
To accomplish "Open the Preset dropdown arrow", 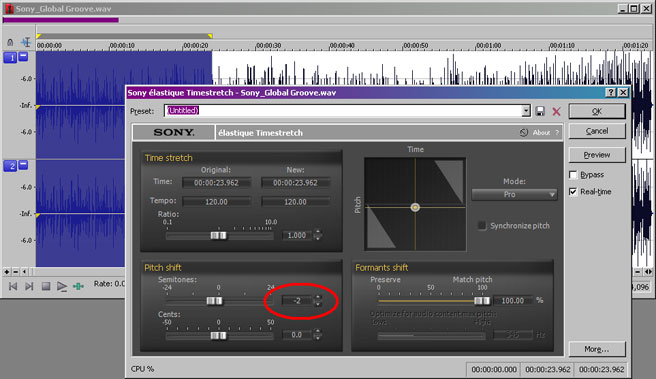I will coord(526,111).
